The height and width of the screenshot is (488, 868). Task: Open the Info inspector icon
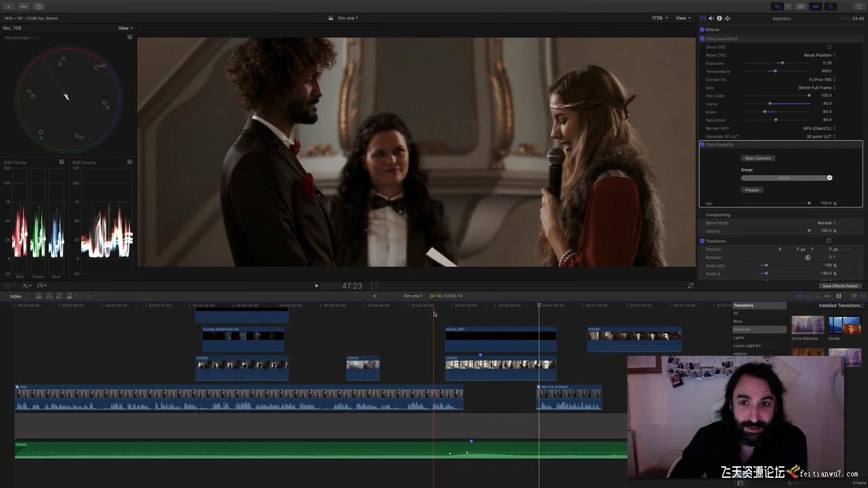coord(719,18)
